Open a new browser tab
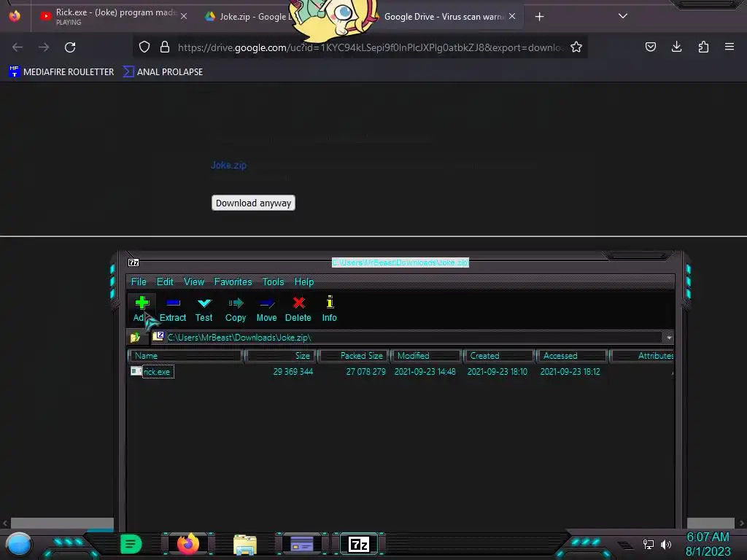The width and height of the screenshot is (747, 560). point(539,17)
